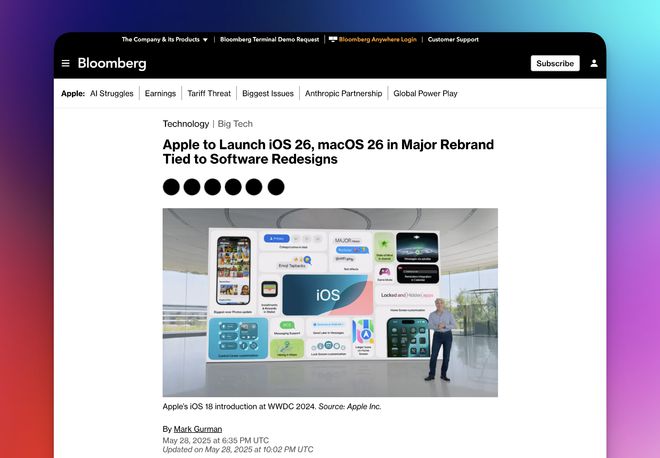Select the Tariff Threat topic
The image size is (660, 458).
209,93
